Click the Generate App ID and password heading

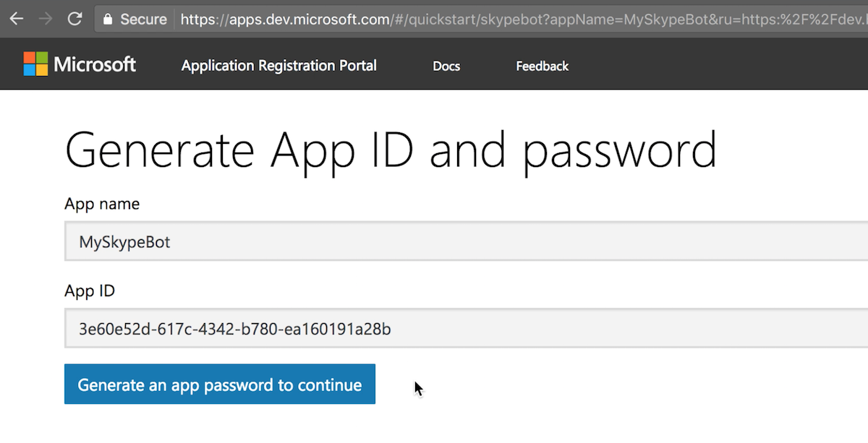[391, 150]
